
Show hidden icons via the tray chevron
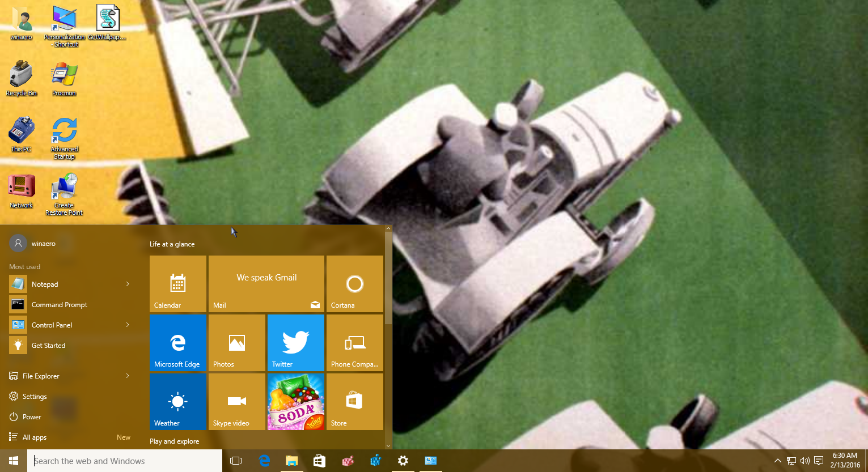coord(777,461)
